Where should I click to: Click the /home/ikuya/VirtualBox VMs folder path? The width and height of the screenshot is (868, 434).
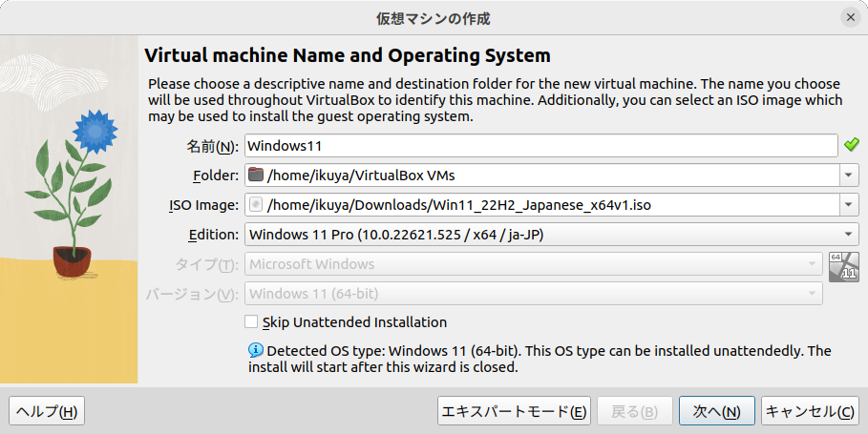pos(361,176)
